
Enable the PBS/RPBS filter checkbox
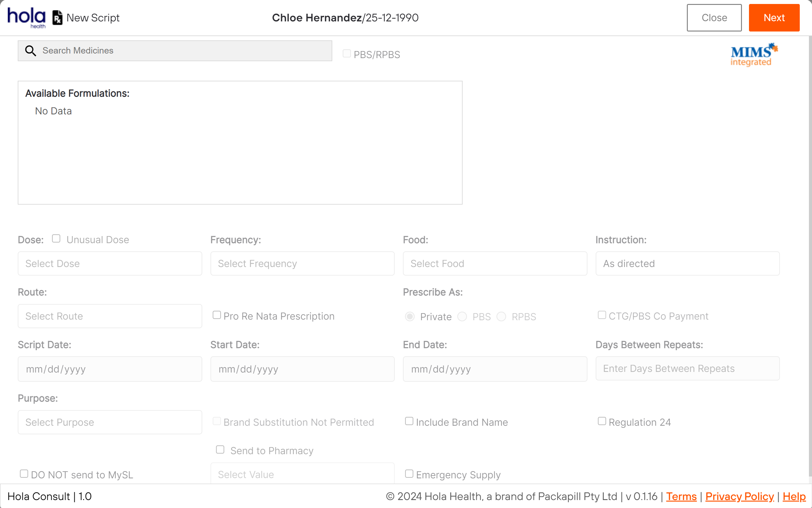coord(347,53)
